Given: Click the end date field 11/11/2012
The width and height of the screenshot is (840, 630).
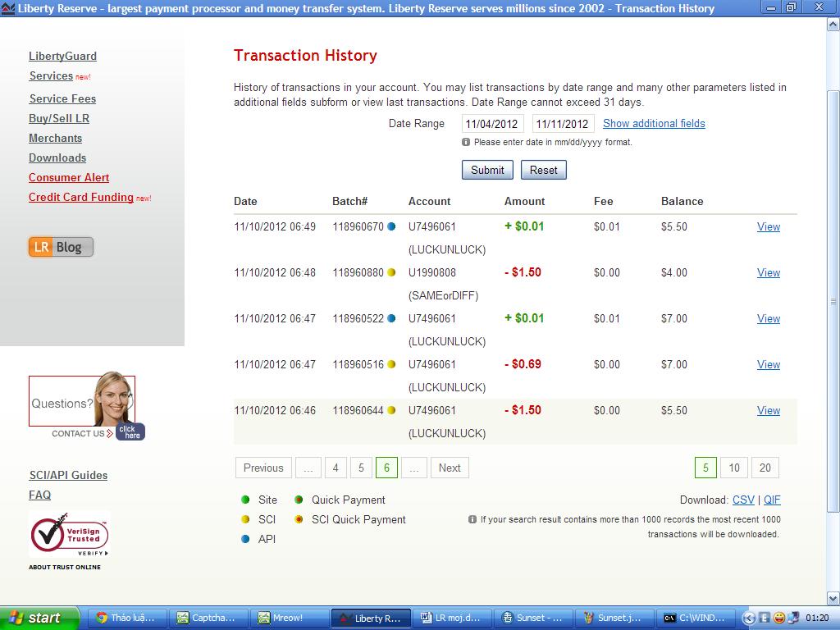Looking at the screenshot, I should 563,124.
